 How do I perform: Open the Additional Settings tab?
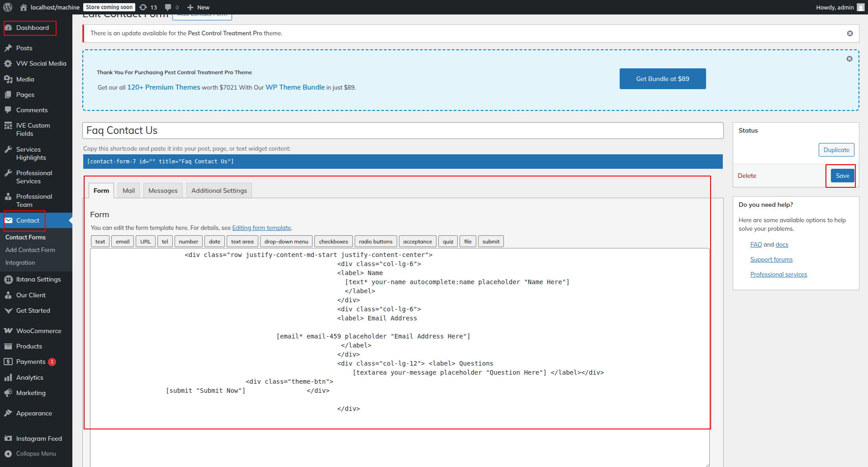click(219, 191)
